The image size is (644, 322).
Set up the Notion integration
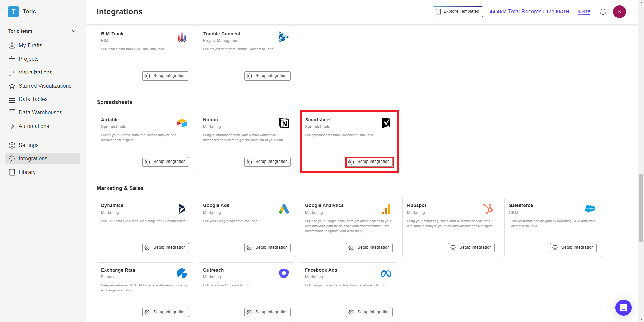click(x=267, y=162)
